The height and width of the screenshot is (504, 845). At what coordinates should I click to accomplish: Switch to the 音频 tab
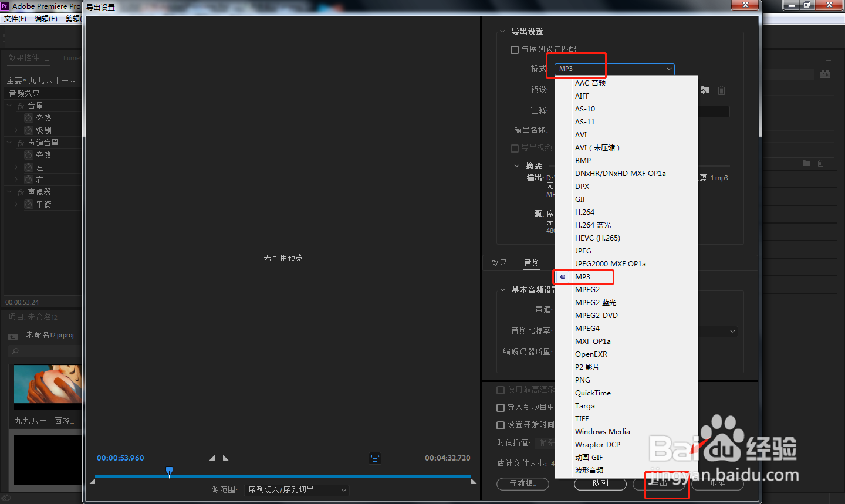coord(532,263)
